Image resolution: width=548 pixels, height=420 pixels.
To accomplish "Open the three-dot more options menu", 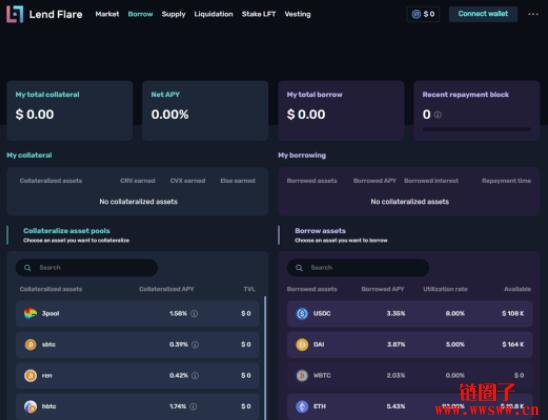I will (533, 14).
